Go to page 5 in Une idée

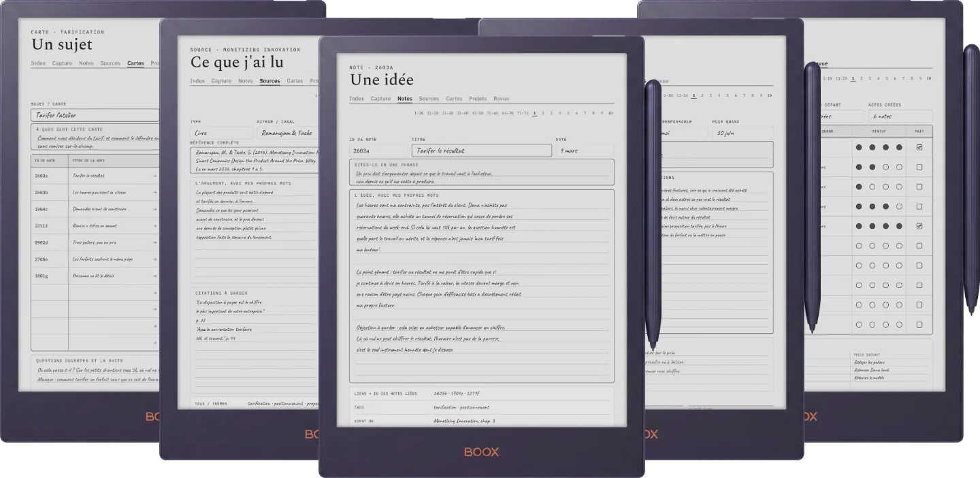[x=568, y=113]
